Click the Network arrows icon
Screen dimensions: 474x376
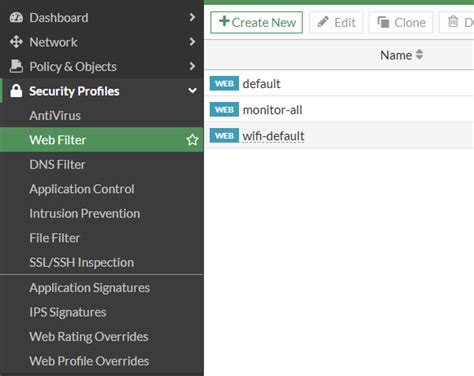point(16,42)
